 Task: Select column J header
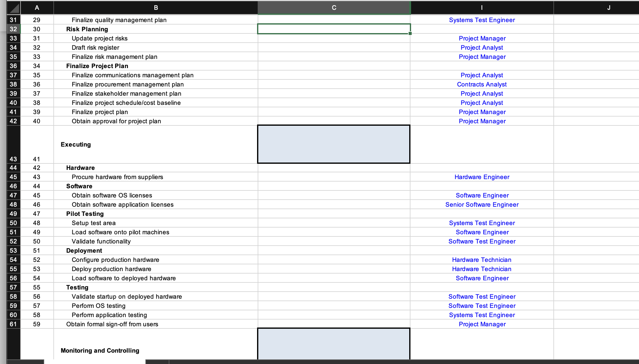pyautogui.click(x=609, y=8)
